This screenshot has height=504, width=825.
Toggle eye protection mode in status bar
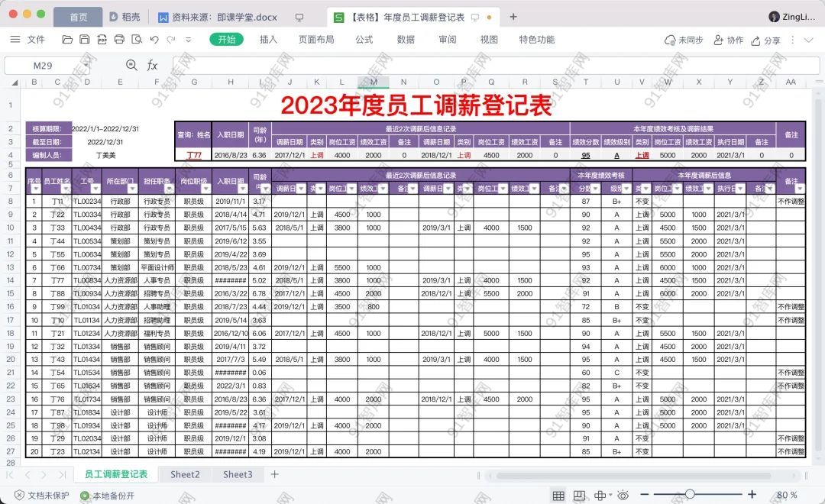pos(623,496)
